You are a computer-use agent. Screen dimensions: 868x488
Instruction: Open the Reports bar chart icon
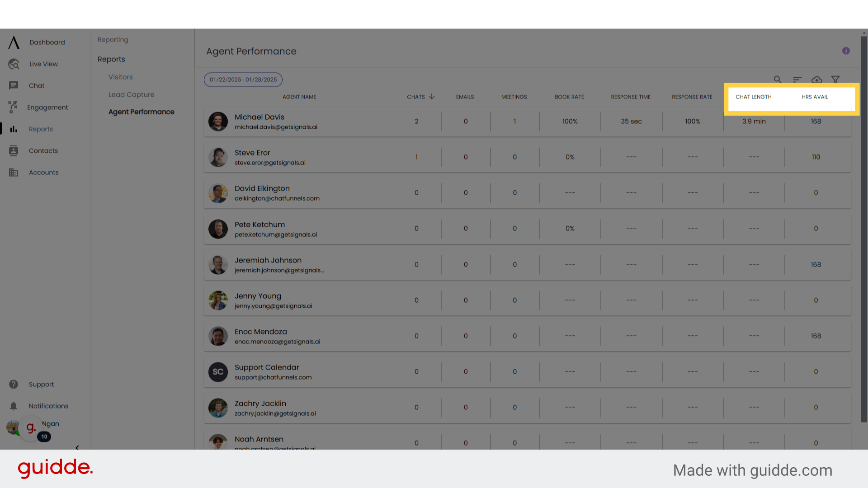(x=14, y=129)
